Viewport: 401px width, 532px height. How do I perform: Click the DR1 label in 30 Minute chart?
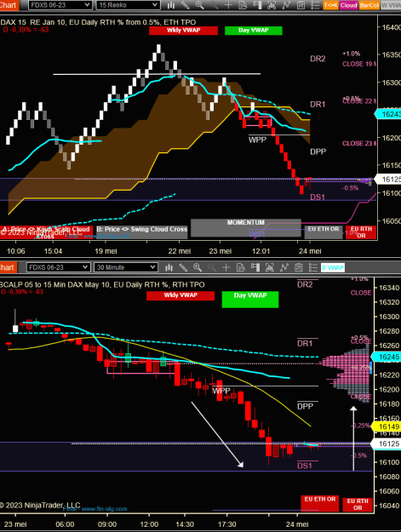[305, 343]
